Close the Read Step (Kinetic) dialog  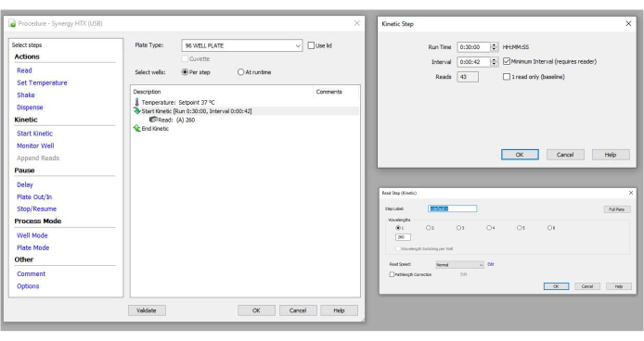[631, 193]
